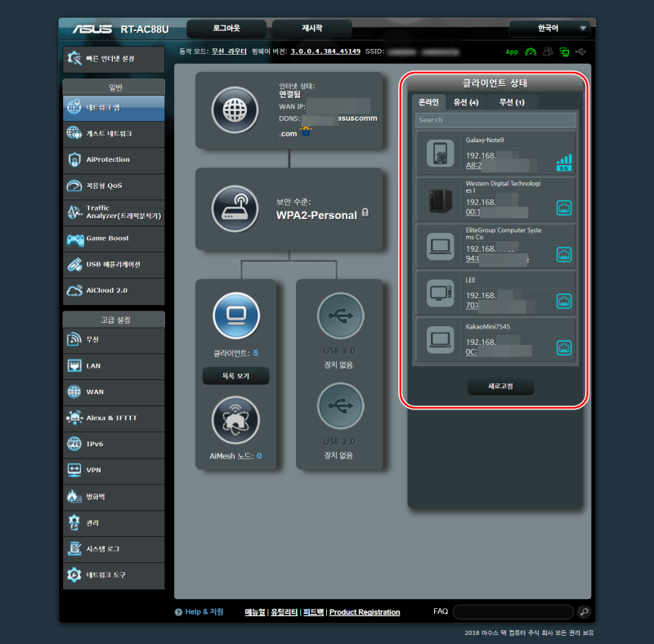Click the green AiMesh status icon by App
This screenshot has width=654, height=644.
(x=531, y=51)
